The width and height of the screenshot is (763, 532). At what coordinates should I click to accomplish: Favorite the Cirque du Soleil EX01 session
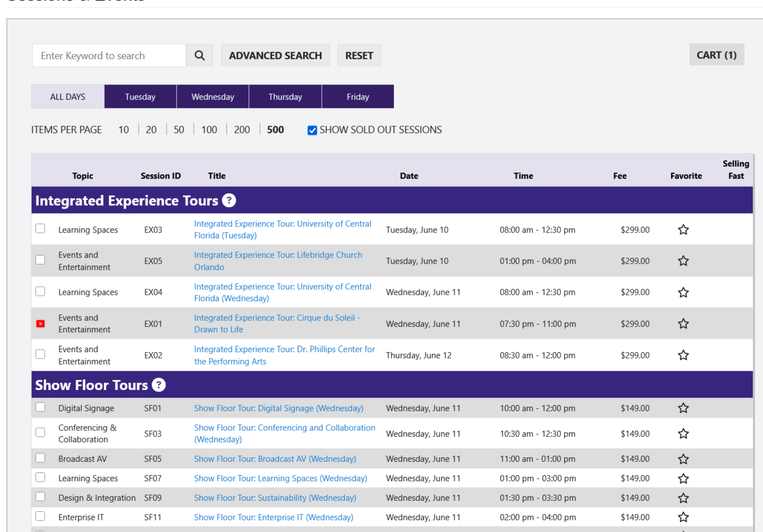(683, 324)
